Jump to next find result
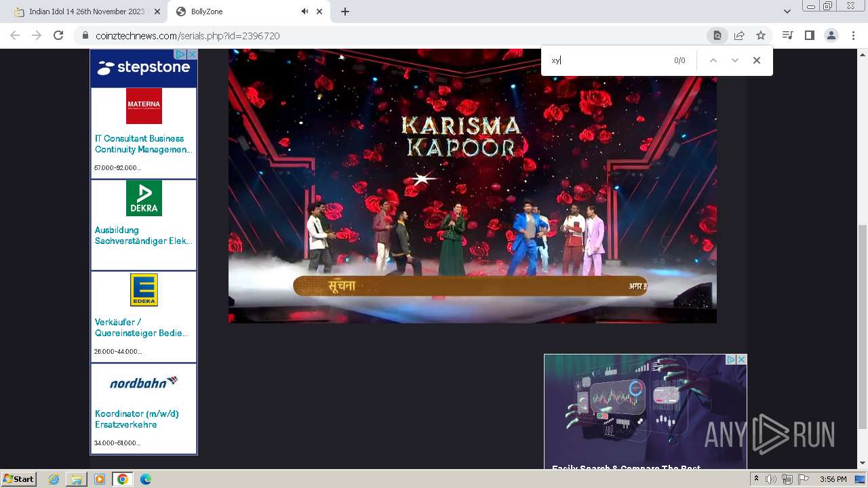 coord(735,60)
